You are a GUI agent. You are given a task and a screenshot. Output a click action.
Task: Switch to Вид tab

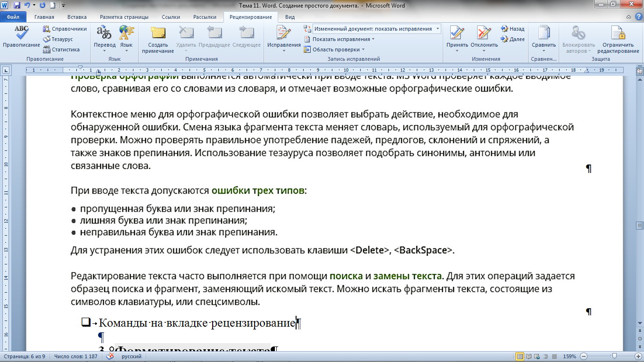[x=290, y=17]
